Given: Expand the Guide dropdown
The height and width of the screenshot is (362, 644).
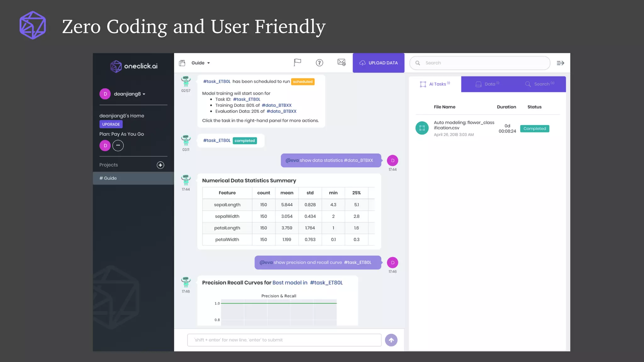Looking at the screenshot, I should 201,63.
